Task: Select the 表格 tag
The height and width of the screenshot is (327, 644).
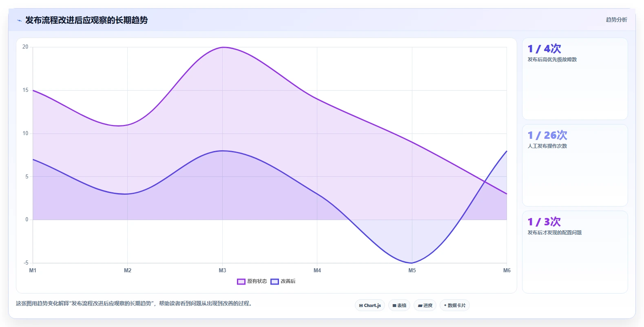Action: [x=399, y=305]
